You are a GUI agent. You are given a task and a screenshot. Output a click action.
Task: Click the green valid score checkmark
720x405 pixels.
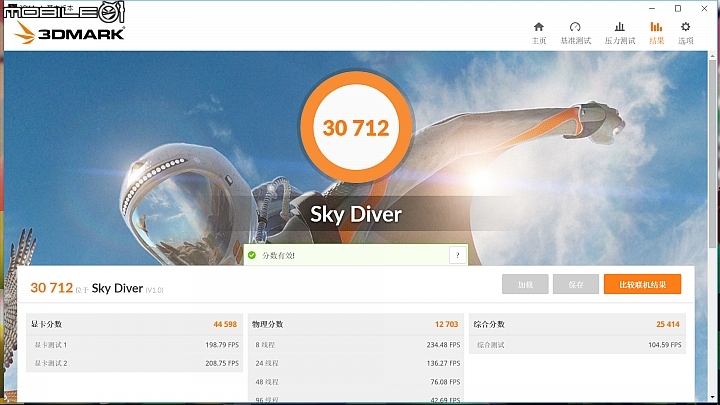252,255
